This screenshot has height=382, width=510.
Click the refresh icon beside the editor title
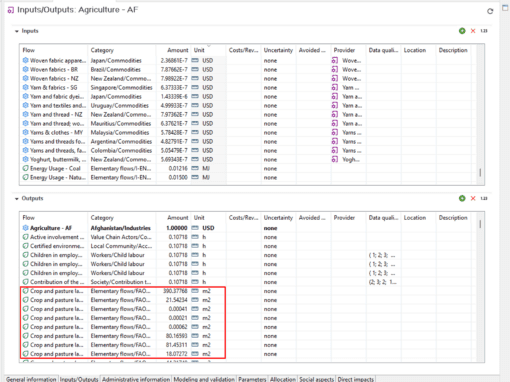[x=490, y=11]
